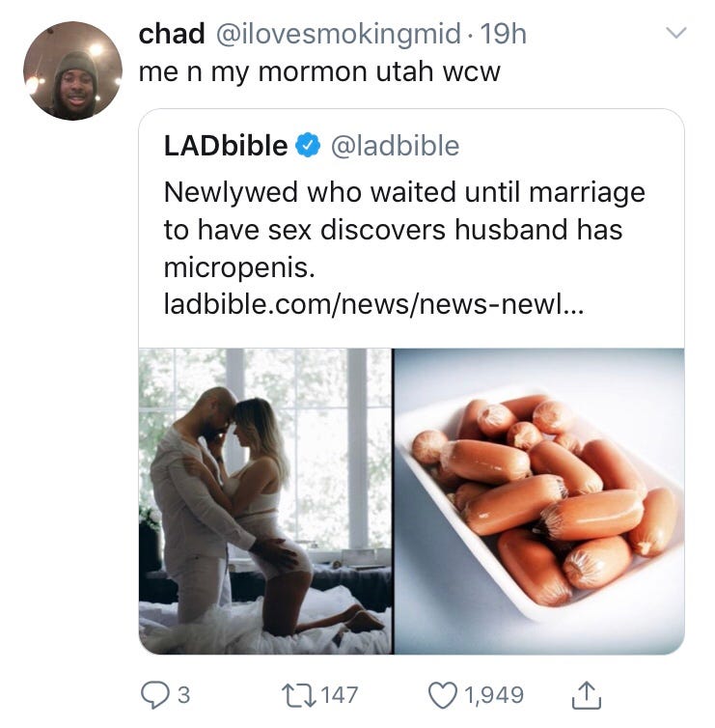Click the reply count "3"

183,694
